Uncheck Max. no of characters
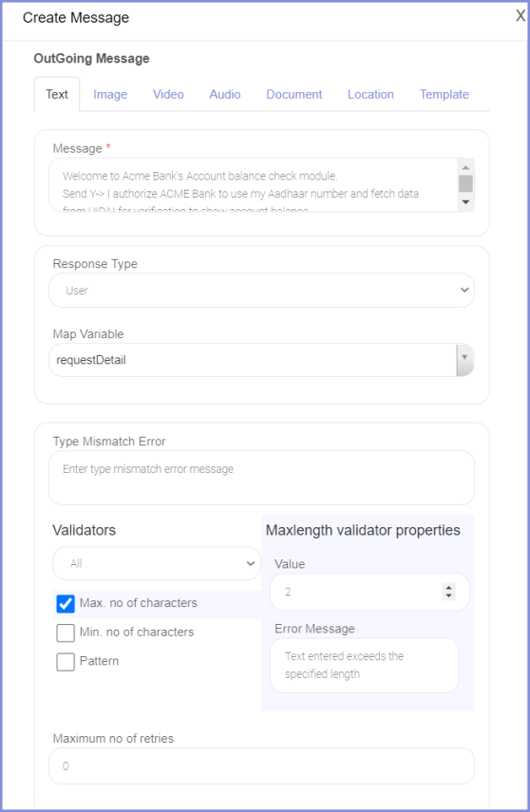Viewport: 530px width, 812px height. tap(66, 603)
